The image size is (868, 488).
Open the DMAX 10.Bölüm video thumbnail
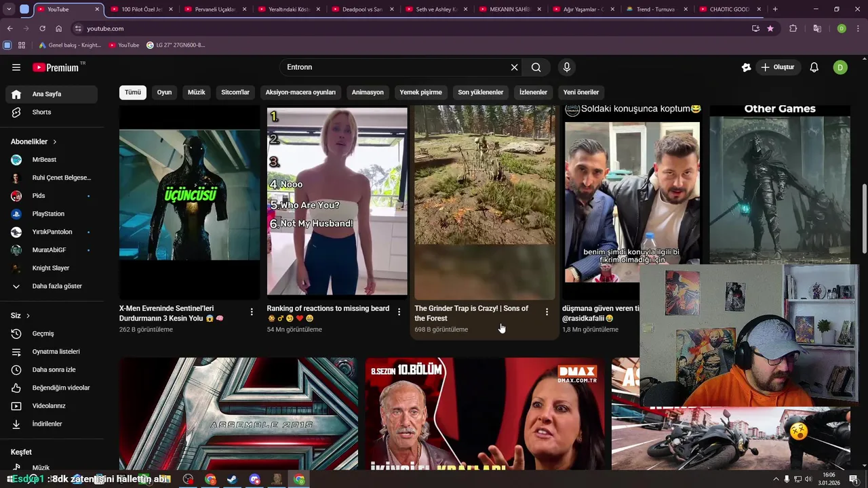coord(484,413)
